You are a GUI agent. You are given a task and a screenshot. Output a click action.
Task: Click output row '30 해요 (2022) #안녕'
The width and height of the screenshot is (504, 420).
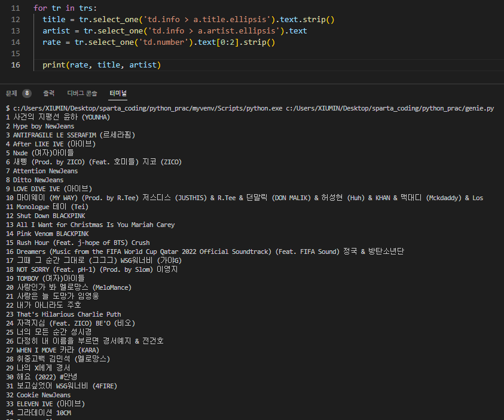tap(42, 378)
